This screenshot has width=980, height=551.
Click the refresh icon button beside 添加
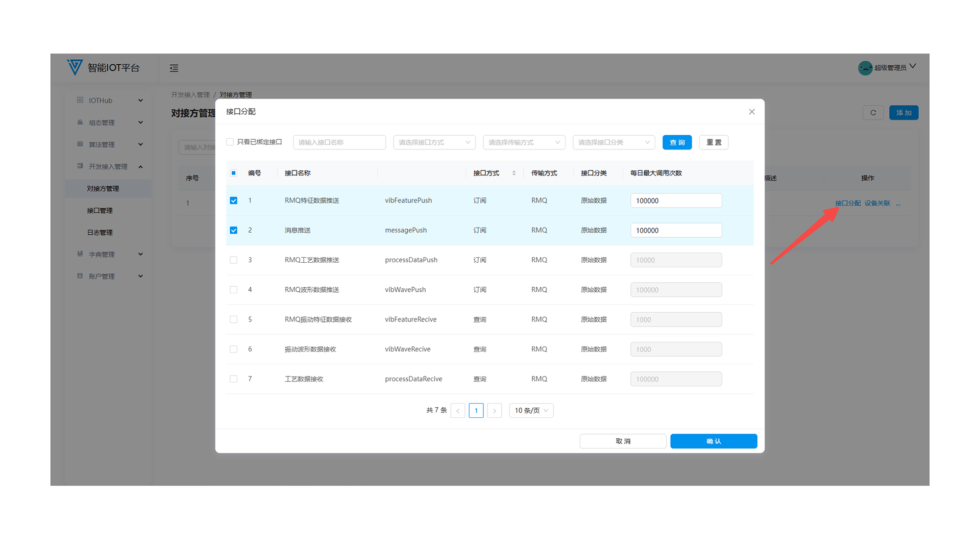point(873,113)
